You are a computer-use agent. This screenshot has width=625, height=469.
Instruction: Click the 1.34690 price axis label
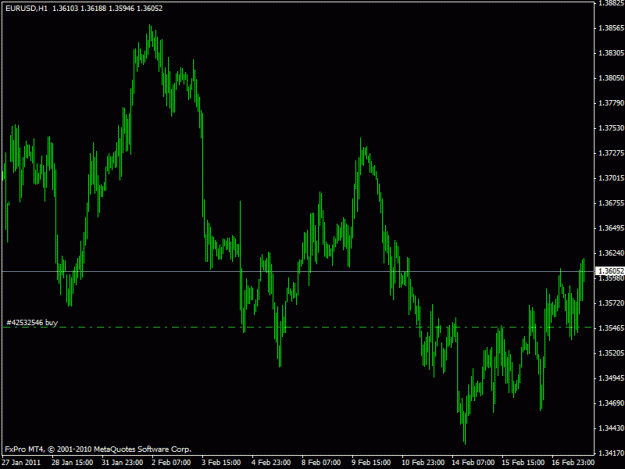click(611, 403)
